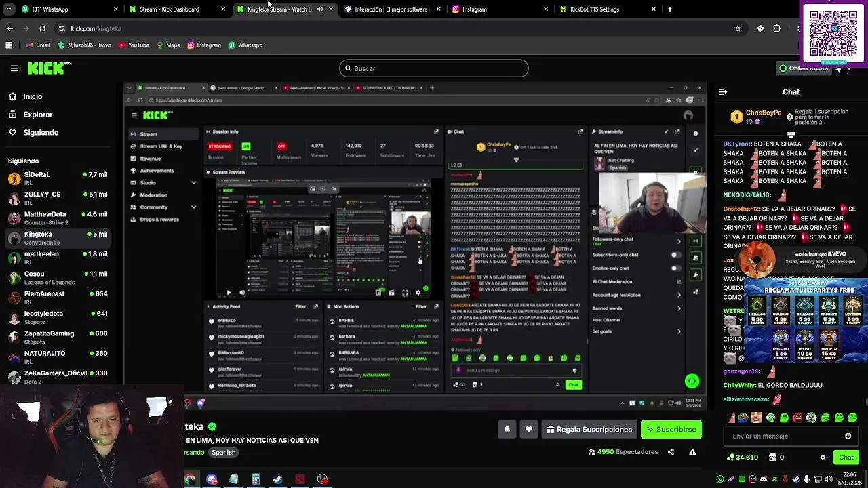Expand Community menu in streamed dashboard
Image resolution: width=868 pixels, height=488 pixels.
(193, 207)
